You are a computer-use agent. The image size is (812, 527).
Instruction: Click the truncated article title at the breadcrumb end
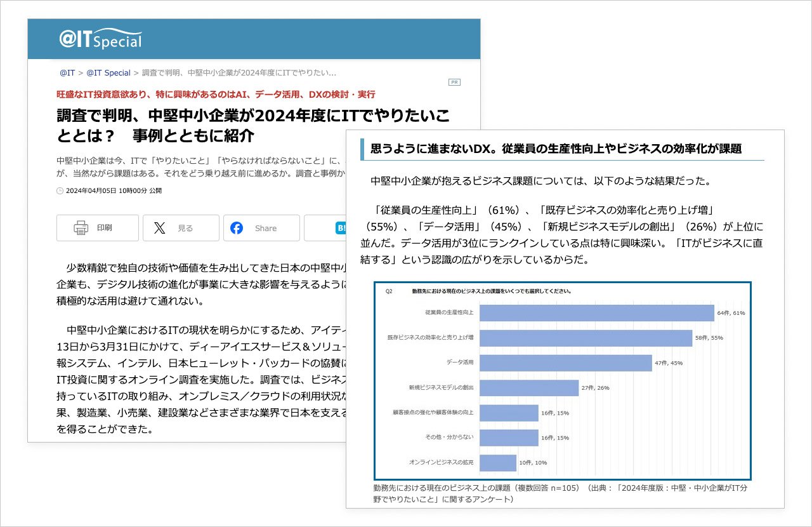pos(239,73)
